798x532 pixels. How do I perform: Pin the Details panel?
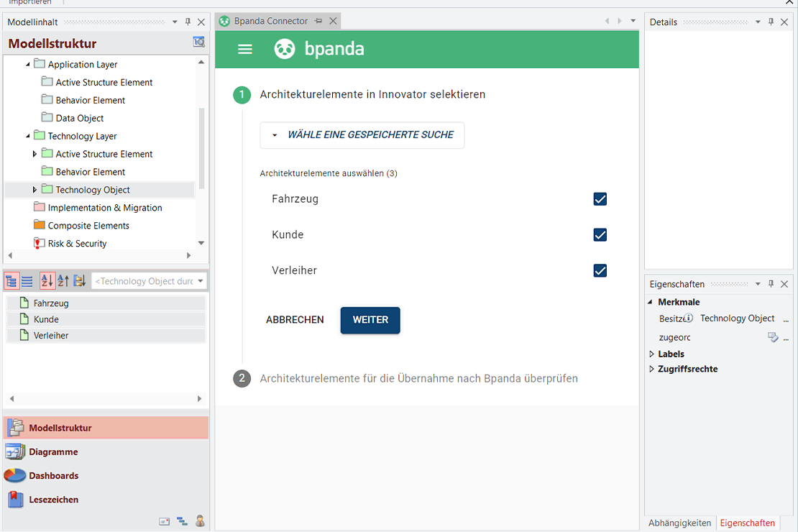771,22
